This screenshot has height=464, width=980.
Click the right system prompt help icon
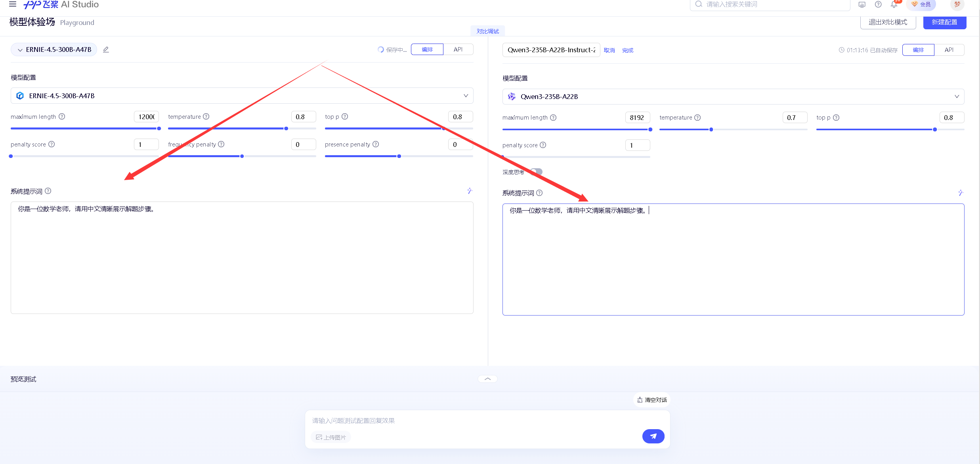pos(539,193)
